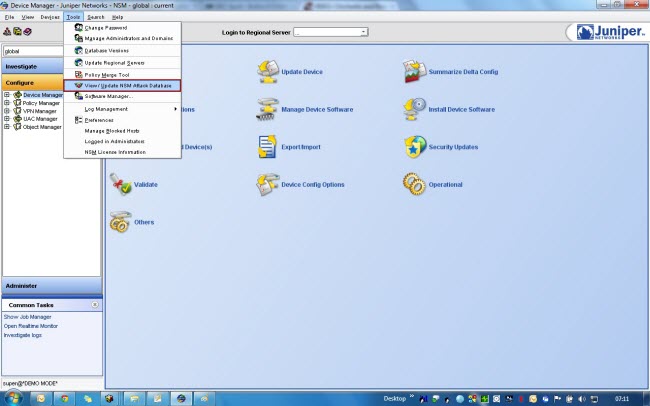Expand the Log Management submenu

(122, 109)
